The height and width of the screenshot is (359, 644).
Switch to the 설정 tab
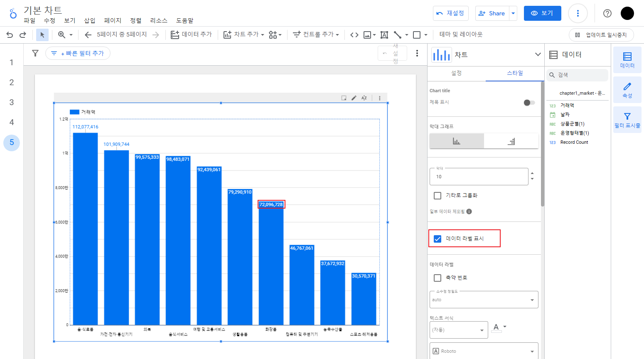(x=457, y=73)
